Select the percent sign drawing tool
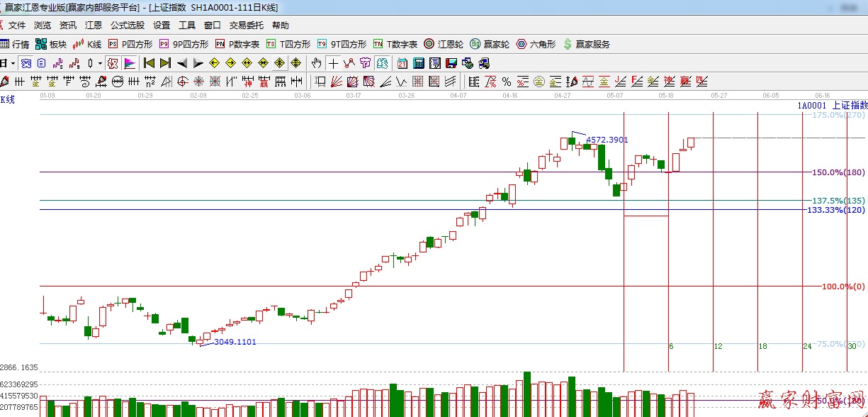868x417 pixels. pyautogui.click(x=507, y=82)
